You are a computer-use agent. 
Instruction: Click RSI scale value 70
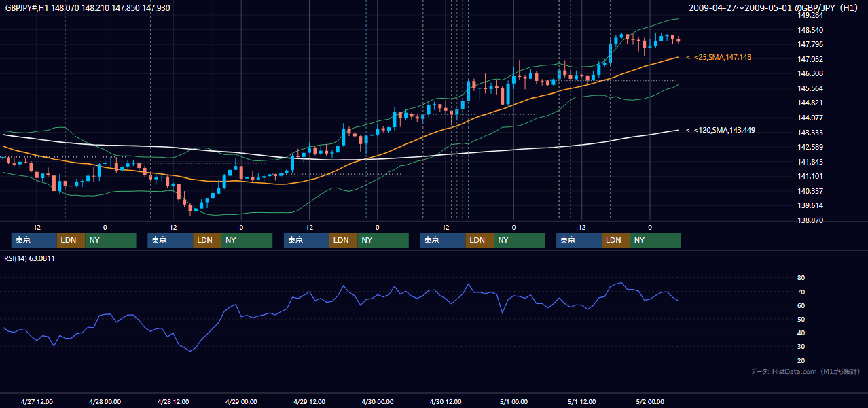coord(801,292)
